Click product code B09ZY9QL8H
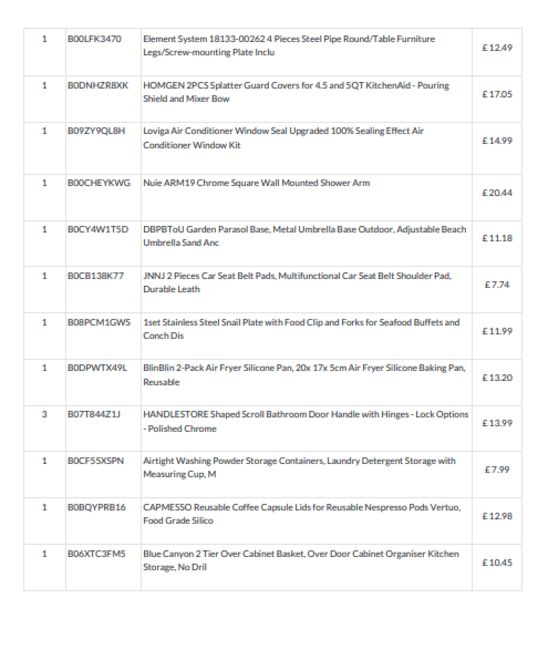Image resolution: width=538 pixels, height=650 pixels. [x=96, y=131]
